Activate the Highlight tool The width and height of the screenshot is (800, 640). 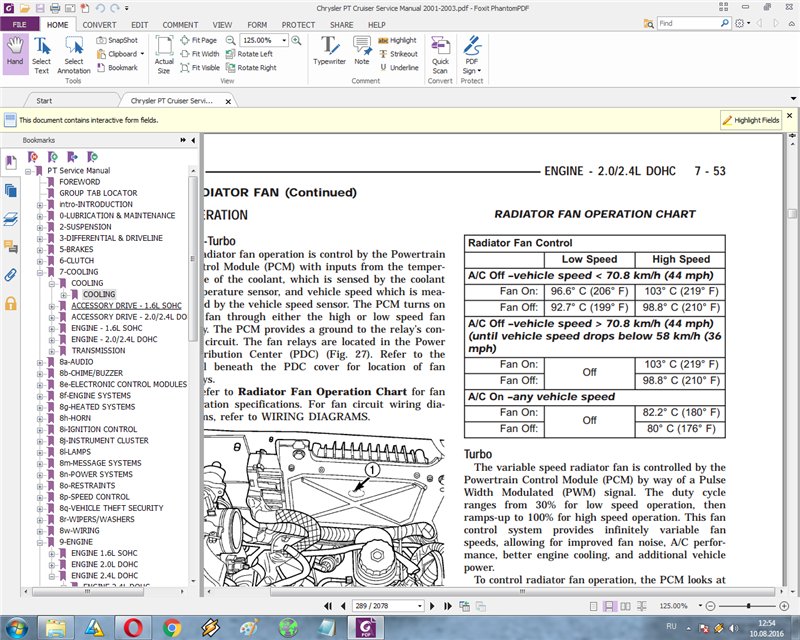click(x=397, y=40)
